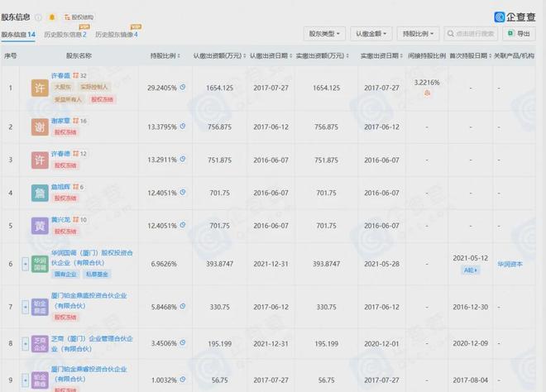
Task: Open the 持股比例 dropdown filter
Action: coord(415,34)
